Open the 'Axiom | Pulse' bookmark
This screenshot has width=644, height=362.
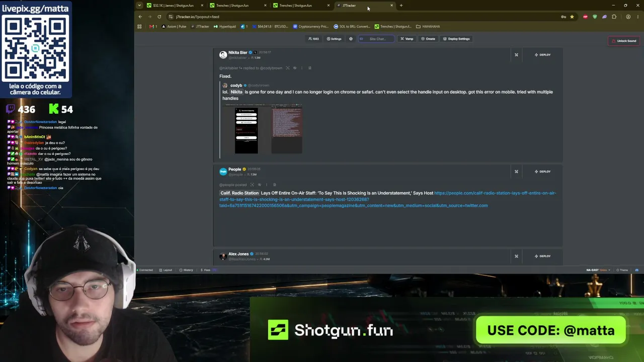pyautogui.click(x=175, y=27)
